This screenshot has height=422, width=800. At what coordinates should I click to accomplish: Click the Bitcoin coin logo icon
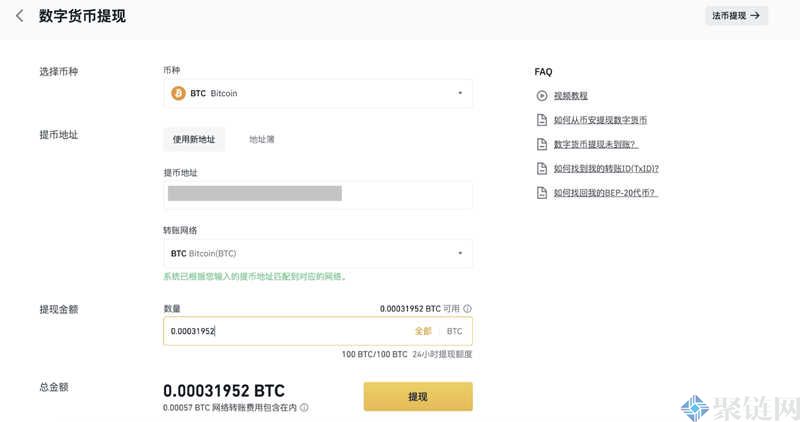click(178, 93)
